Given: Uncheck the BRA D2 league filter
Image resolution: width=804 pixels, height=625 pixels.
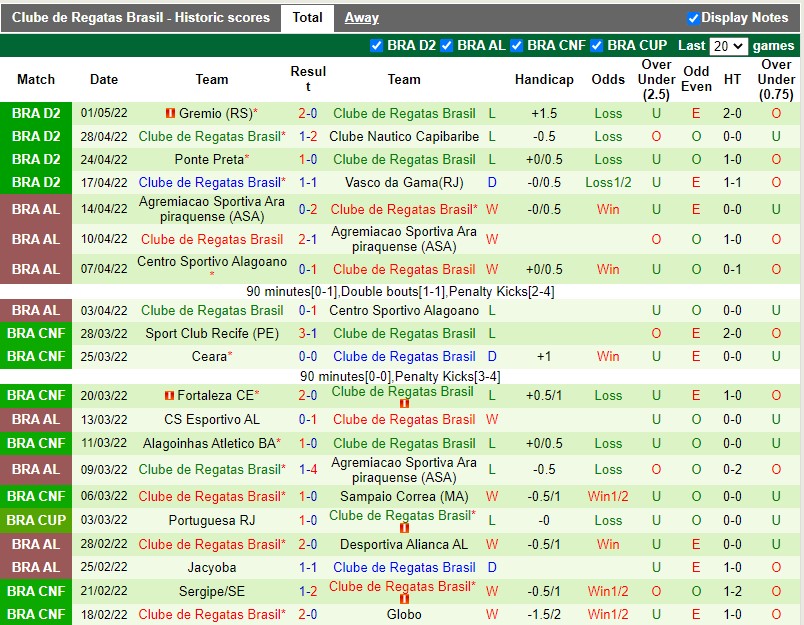Looking at the screenshot, I should tap(376, 46).
